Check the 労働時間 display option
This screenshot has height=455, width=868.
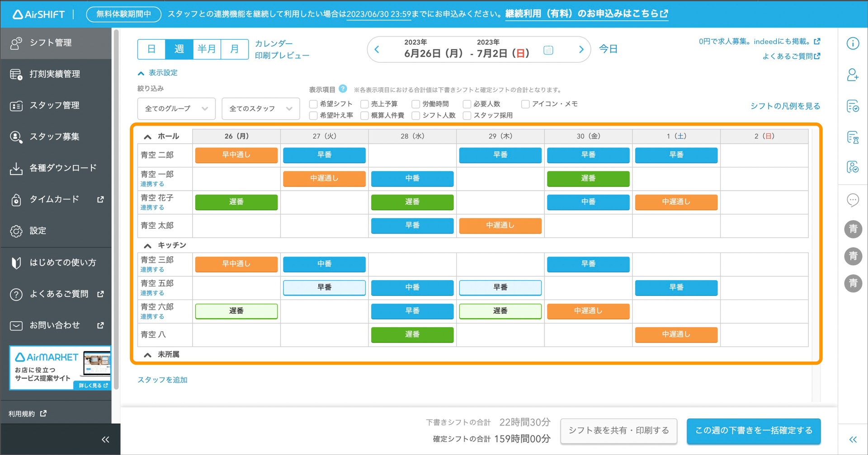tap(415, 104)
